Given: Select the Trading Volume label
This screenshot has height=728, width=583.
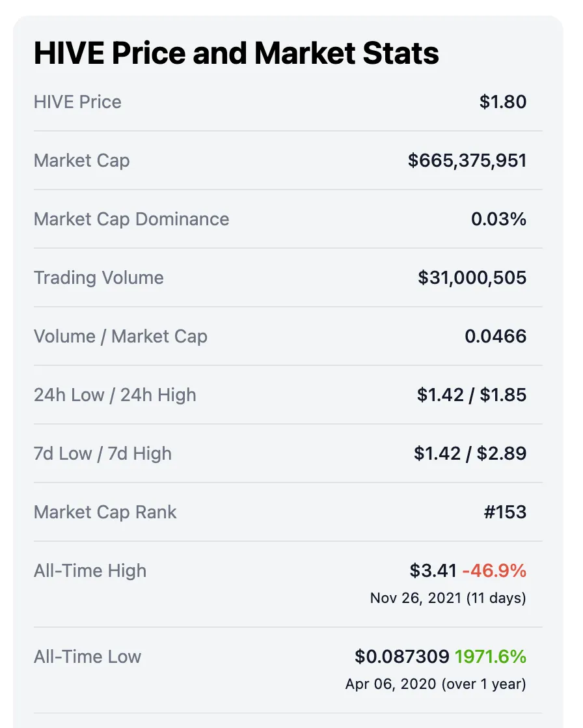Looking at the screenshot, I should [x=99, y=277].
